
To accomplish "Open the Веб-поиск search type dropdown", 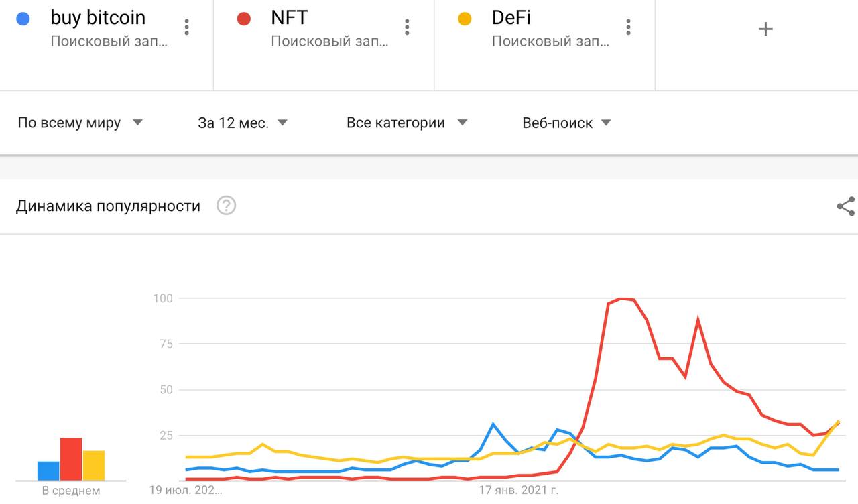I will (566, 123).
